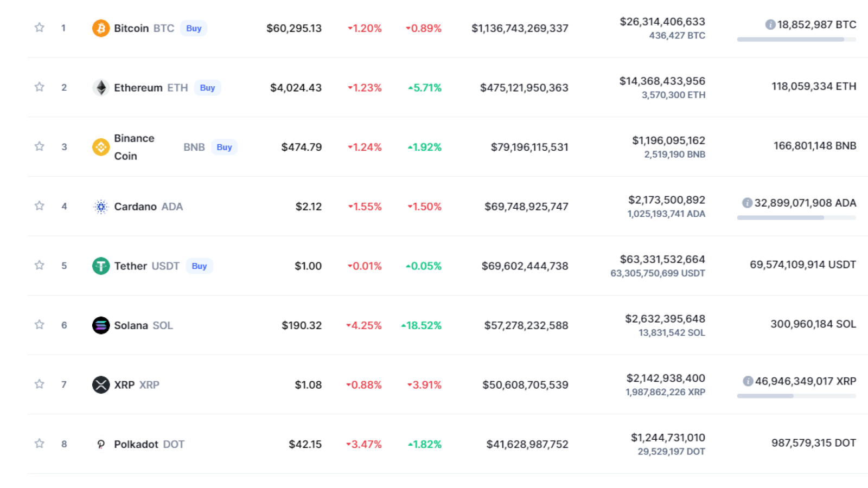The height and width of the screenshot is (488, 868).
Task: Star Bitcoin to add to watchlist
Action: pos(39,27)
